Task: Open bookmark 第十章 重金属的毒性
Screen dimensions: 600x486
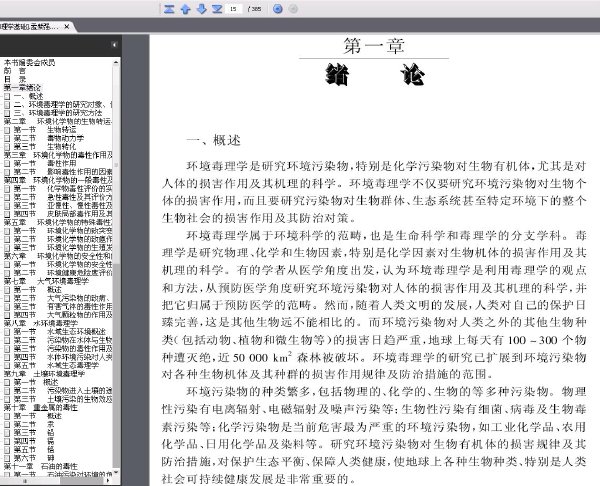Action: (x=41, y=408)
